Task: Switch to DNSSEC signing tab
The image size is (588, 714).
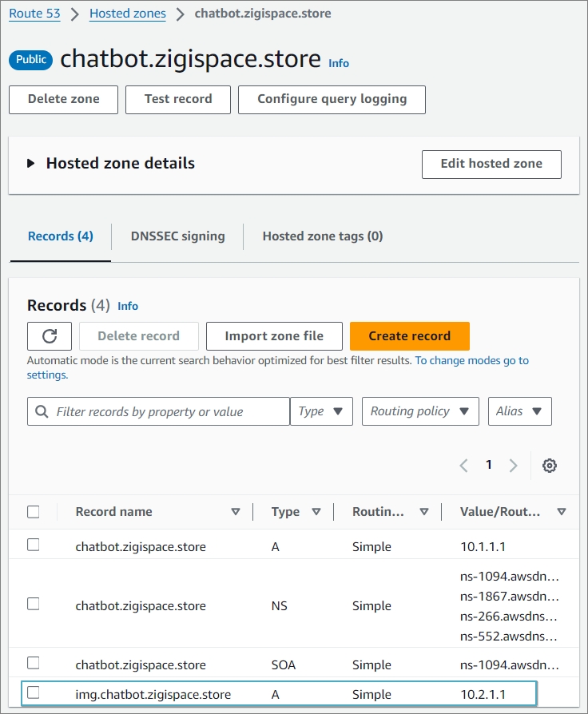Action: pyautogui.click(x=177, y=236)
